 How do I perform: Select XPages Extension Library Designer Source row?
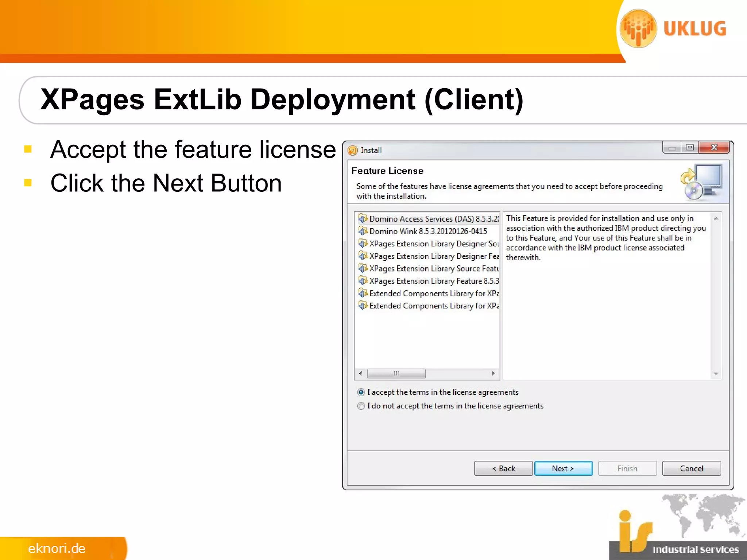point(429,244)
